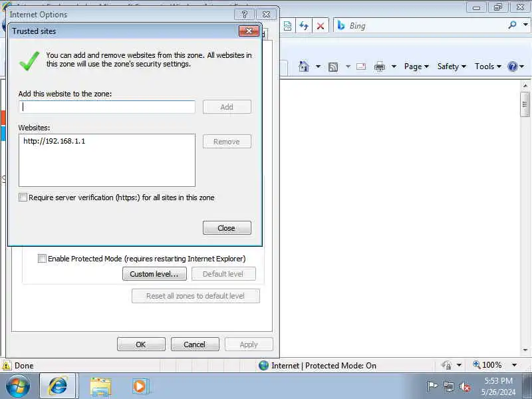Screen dimensions: 532x399
Task: Click Internet Explorer icon in taskbar
Action: pos(59,386)
